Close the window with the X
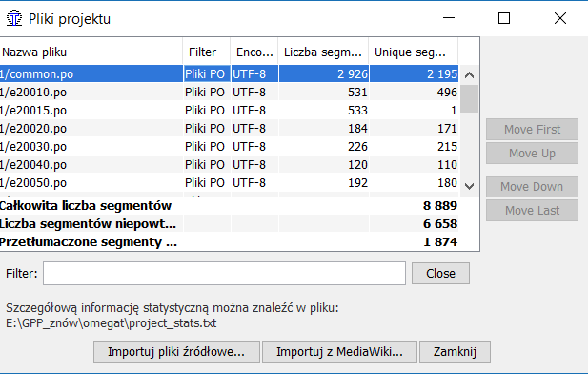The width and height of the screenshot is (588, 374). (x=560, y=18)
